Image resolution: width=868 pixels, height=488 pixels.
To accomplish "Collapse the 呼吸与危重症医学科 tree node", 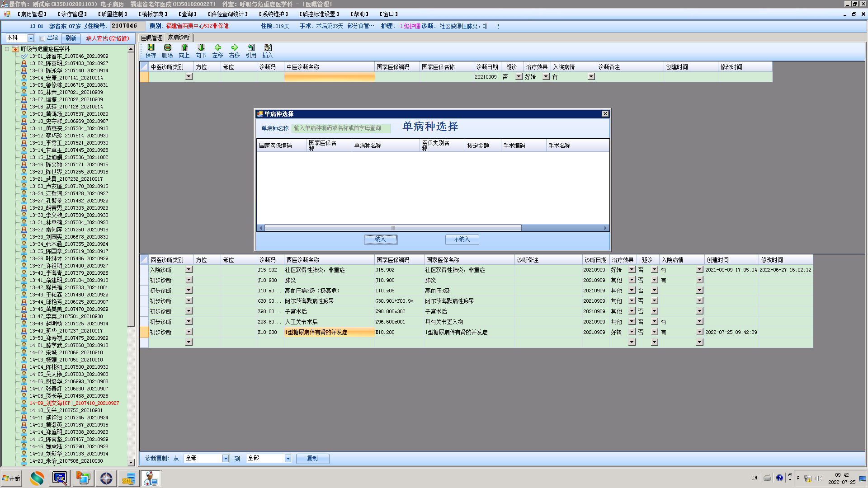I will point(7,49).
